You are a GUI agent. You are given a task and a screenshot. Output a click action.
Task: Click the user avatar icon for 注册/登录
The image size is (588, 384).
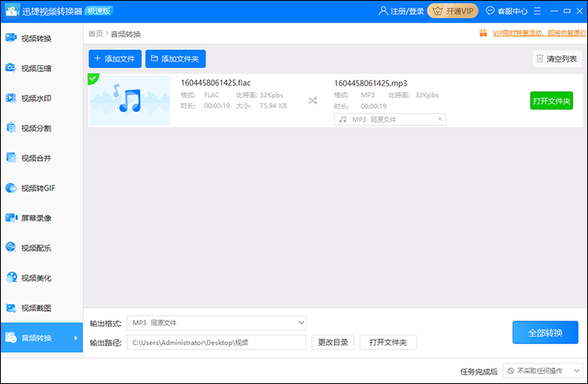click(383, 11)
